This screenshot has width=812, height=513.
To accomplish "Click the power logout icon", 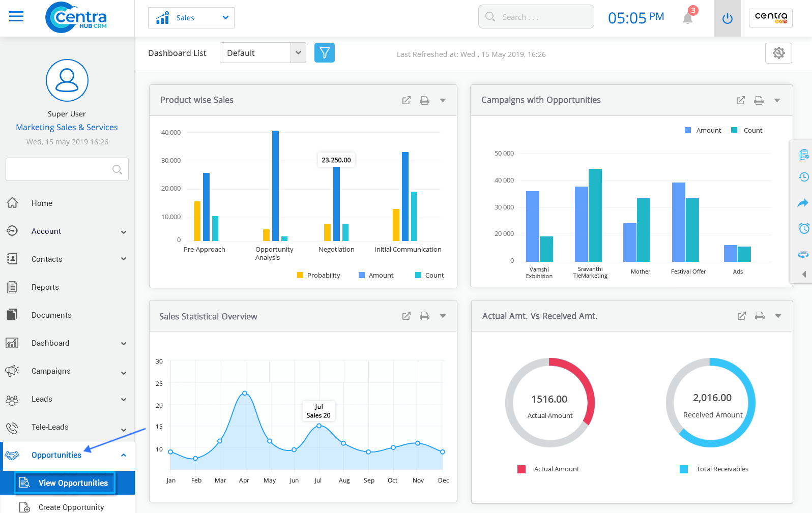I will [727, 18].
